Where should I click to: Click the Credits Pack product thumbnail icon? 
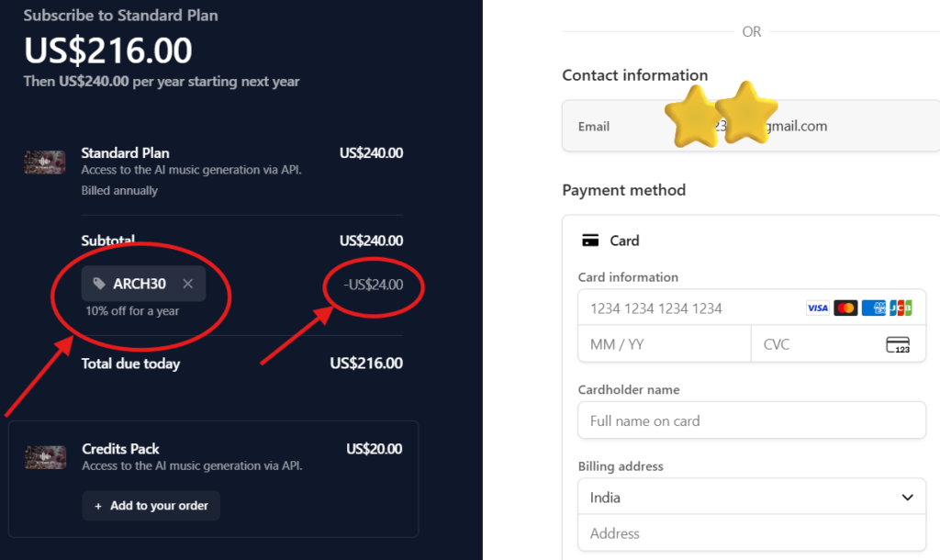click(45, 456)
